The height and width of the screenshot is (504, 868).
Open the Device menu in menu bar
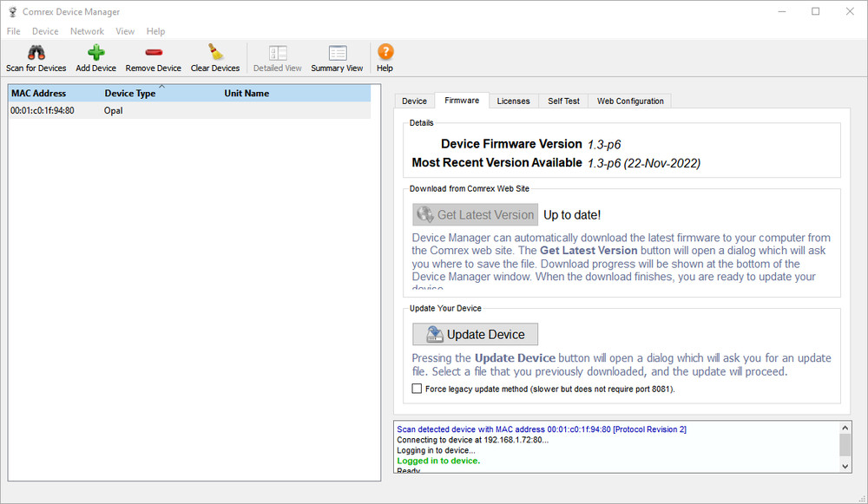click(45, 31)
